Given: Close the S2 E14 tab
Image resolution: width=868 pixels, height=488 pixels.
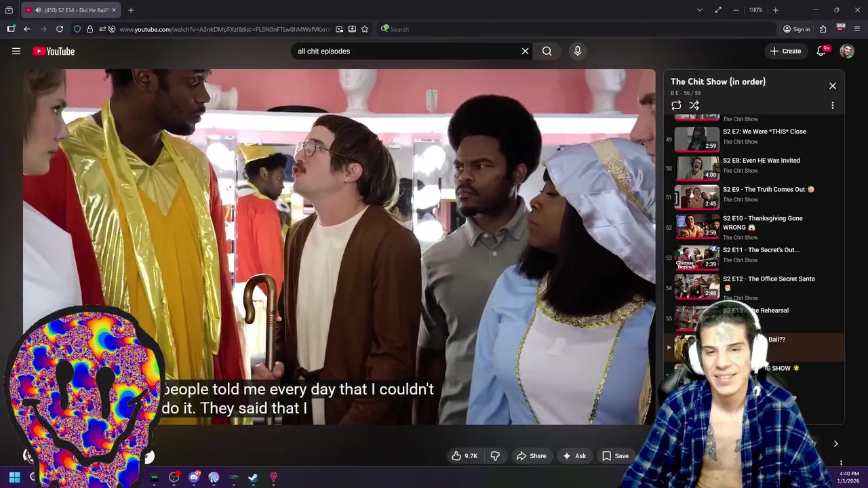Looking at the screenshot, I should [x=114, y=10].
